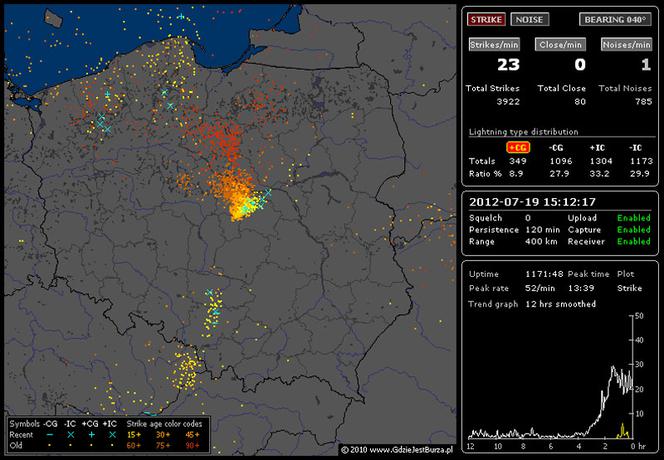Click the Persistence value 120 min
This screenshot has height=460, width=664.
[x=542, y=230]
